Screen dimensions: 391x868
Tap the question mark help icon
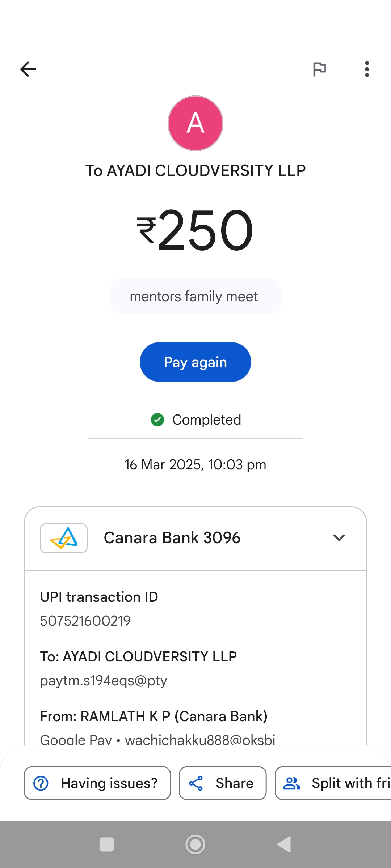click(41, 783)
